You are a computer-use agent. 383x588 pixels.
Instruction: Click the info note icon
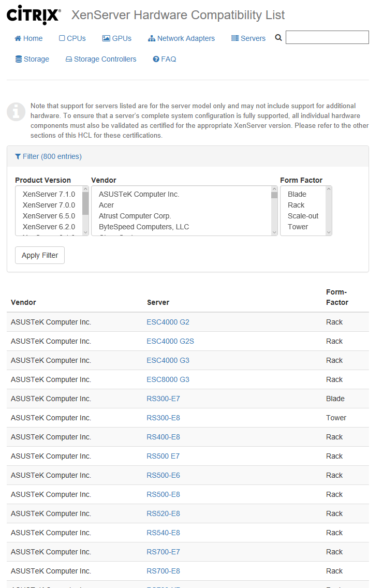16,111
